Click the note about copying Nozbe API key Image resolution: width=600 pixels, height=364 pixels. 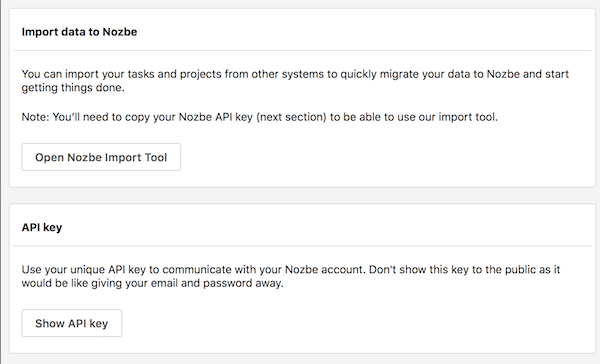(x=259, y=117)
